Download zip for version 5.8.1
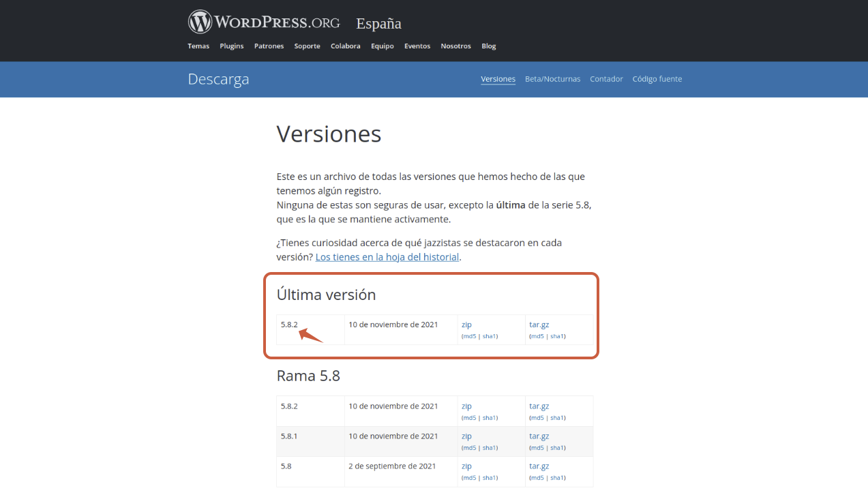Viewport: 868px width, 495px height. pyautogui.click(x=466, y=436)
